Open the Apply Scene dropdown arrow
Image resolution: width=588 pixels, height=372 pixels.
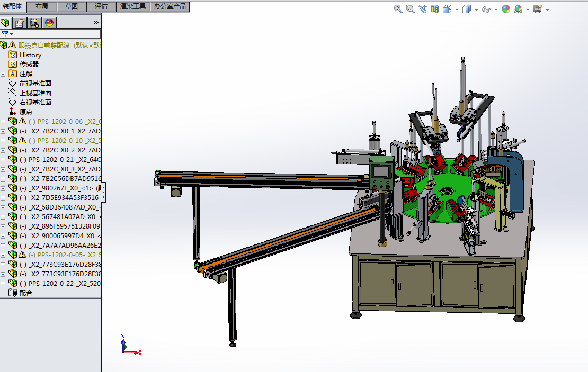(x=528, y=10)
